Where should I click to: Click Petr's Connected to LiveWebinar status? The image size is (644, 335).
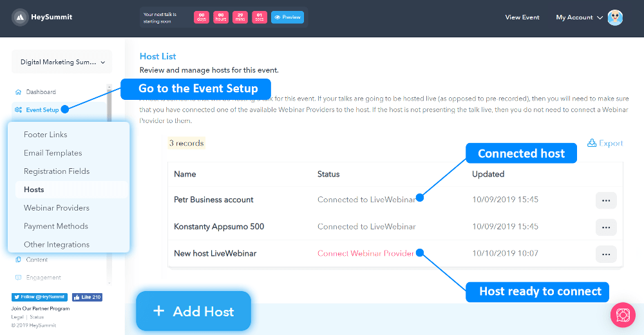click(366, 200)
